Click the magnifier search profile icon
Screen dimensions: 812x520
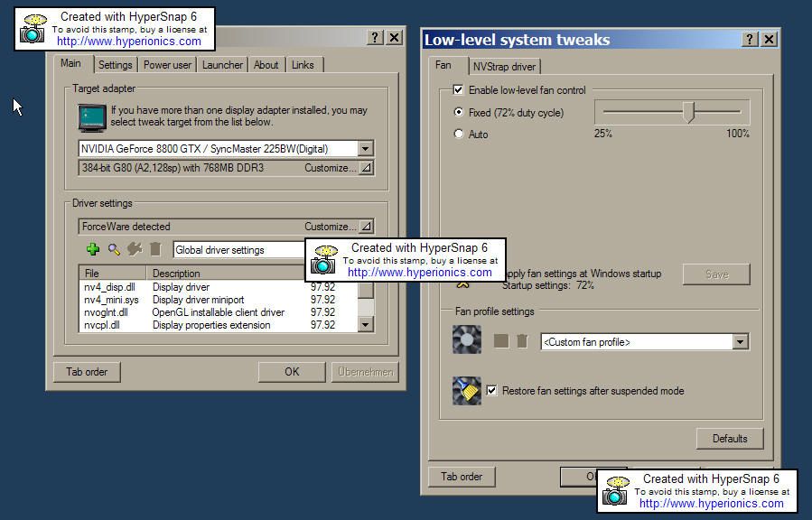[114, 249]
